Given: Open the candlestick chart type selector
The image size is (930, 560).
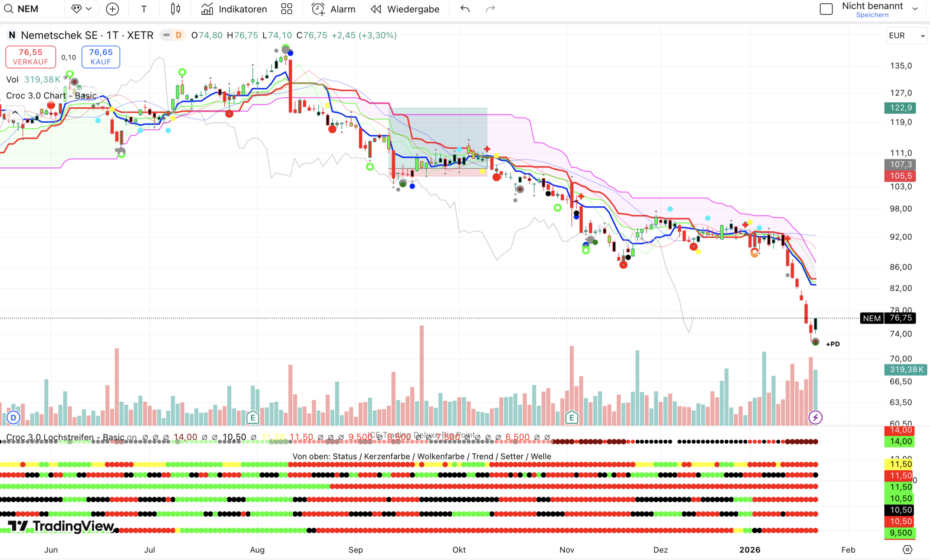Looking at the screenshot, I should 176,9.
